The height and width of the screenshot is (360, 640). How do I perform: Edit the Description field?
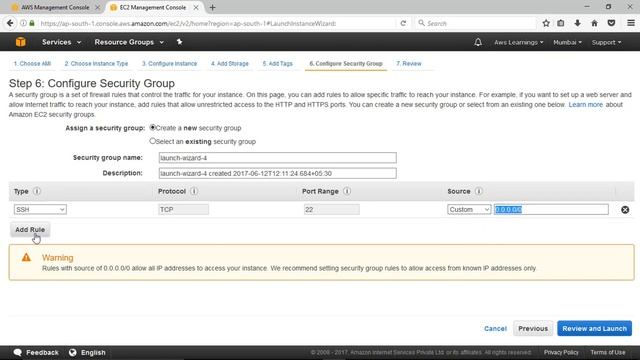(278, 173)
